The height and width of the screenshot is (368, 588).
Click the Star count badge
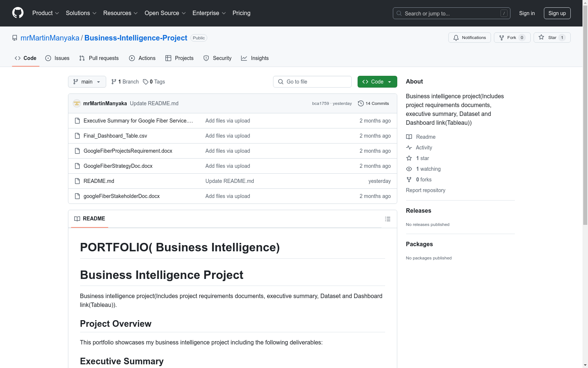click(562, 38)
